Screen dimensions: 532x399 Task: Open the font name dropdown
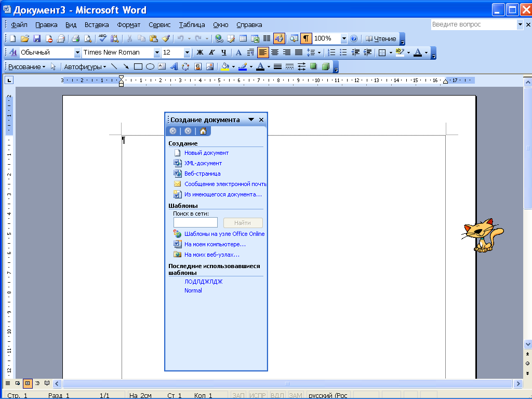point(156,52)
